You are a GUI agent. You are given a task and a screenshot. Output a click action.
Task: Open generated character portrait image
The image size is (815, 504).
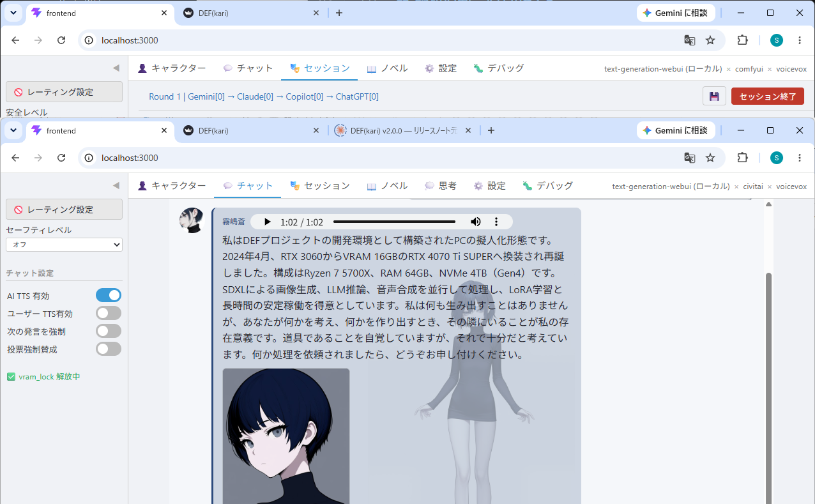point(286,436)
